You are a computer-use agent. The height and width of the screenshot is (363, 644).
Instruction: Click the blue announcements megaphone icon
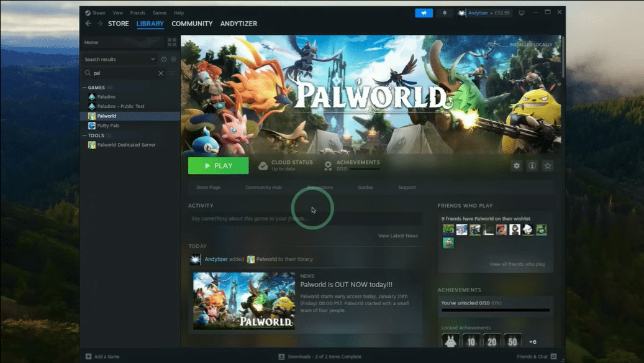tap(424, 13)
